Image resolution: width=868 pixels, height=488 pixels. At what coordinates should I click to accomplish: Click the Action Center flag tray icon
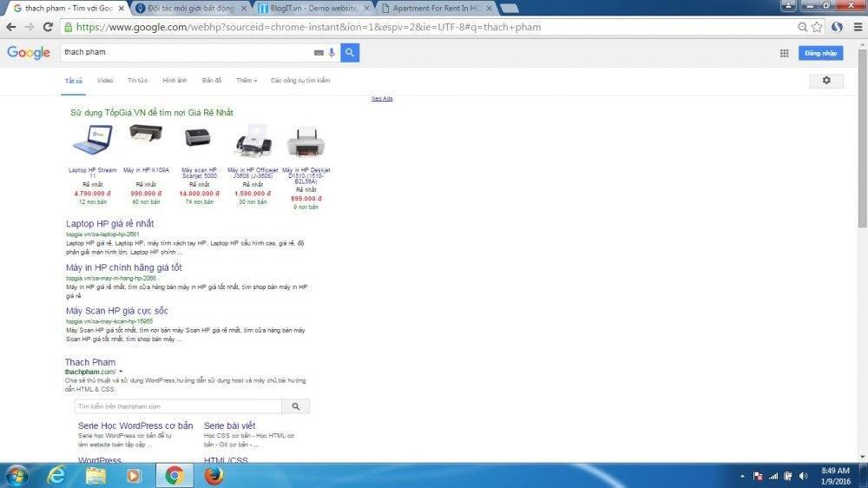(x=758, y=476)
